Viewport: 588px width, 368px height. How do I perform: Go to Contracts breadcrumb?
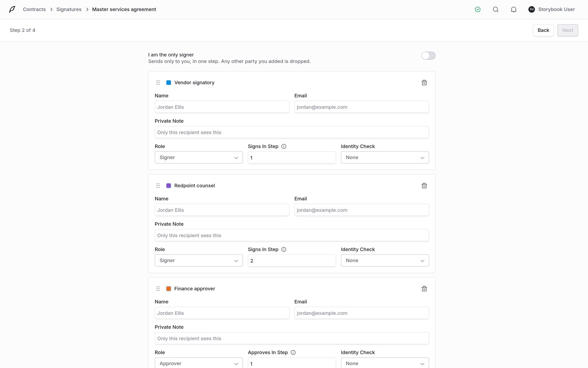[x=34, y=9]
